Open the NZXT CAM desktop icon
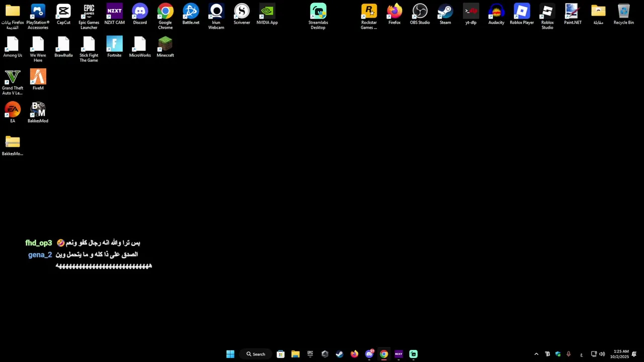The image size is (644, 362). coord(114,15)
